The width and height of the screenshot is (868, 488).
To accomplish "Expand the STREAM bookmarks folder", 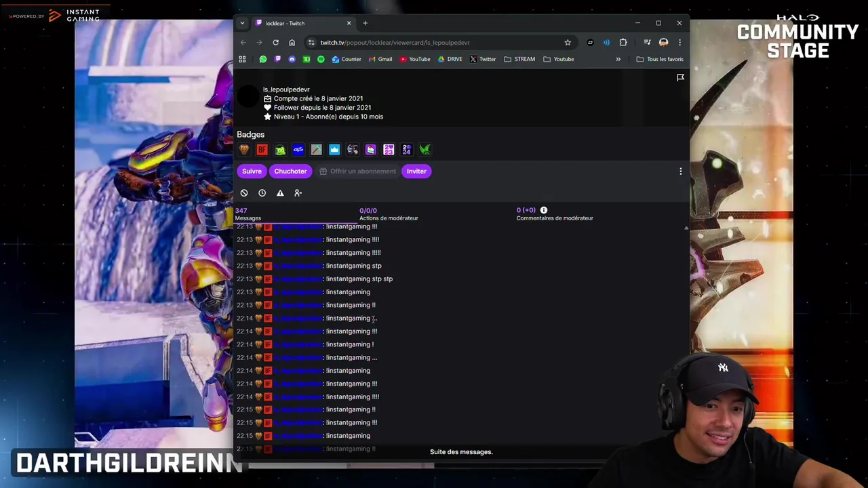I will (519, 60).
